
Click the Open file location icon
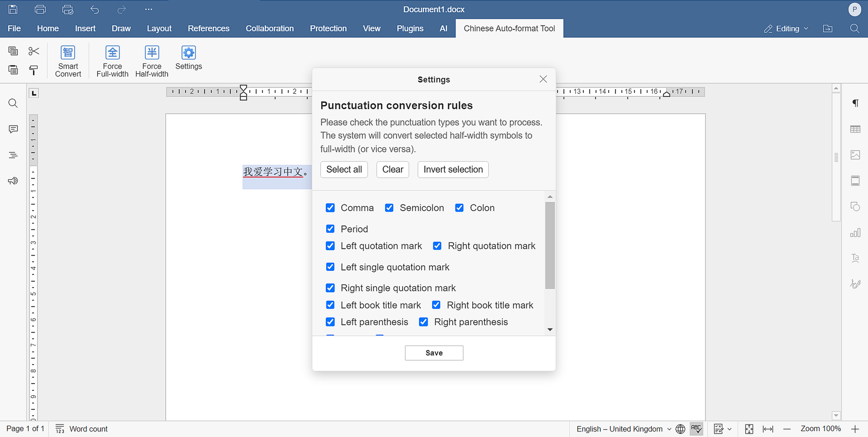(x=828, y=28)
